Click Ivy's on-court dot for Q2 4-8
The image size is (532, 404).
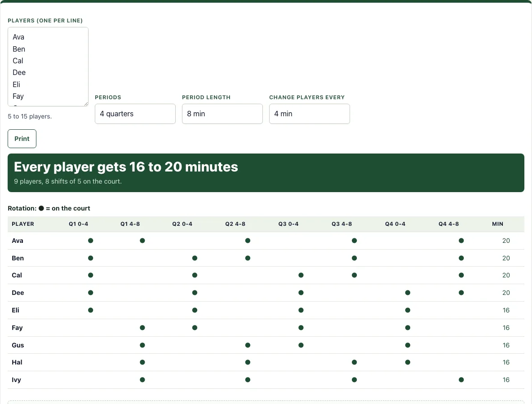click(x=248, y=380)
